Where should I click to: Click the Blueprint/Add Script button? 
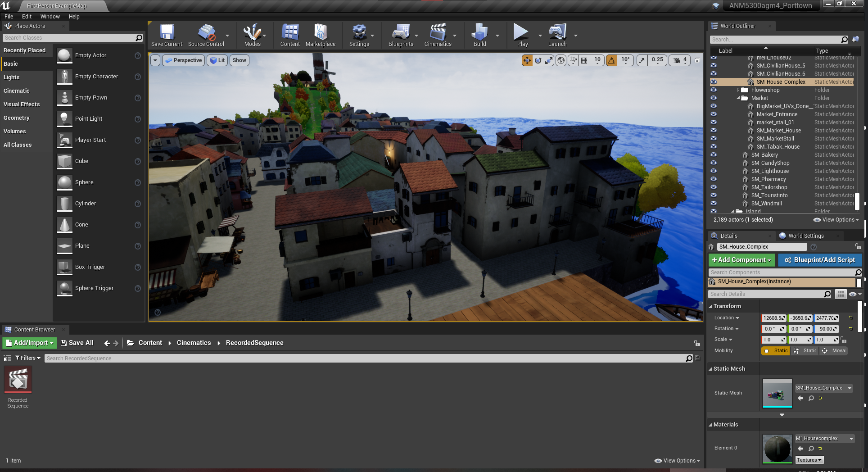(820, 260)
